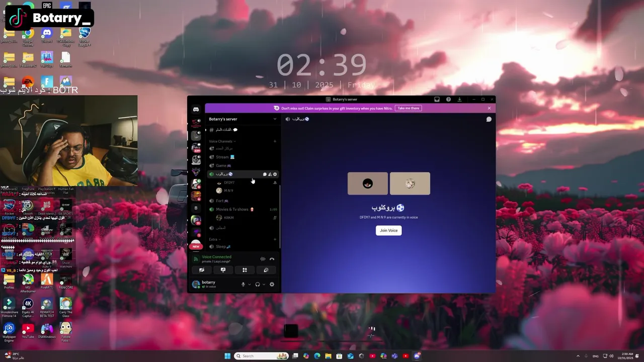Collapse the Voice Channels category
The image size is (644, 362).
[x=222, y=141]
